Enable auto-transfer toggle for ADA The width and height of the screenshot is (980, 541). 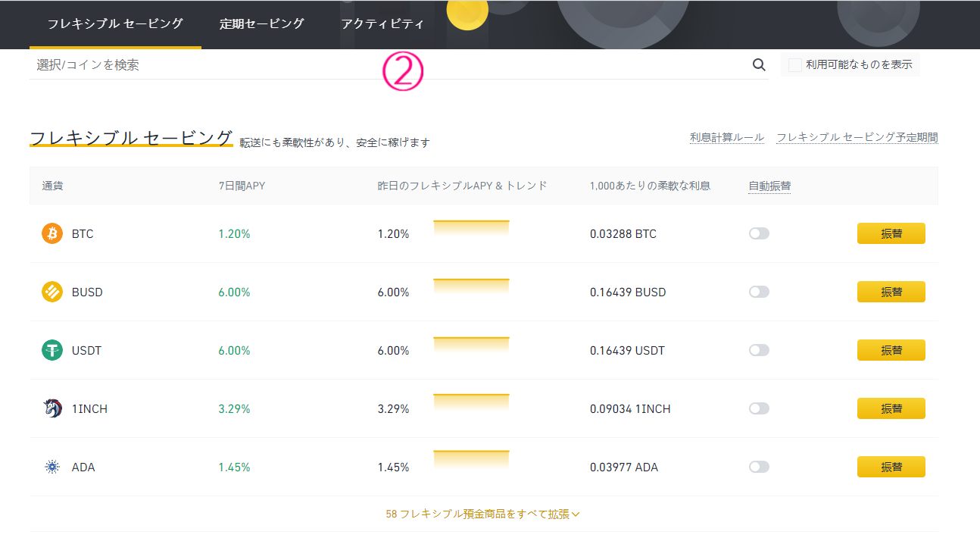click(759, 467)
